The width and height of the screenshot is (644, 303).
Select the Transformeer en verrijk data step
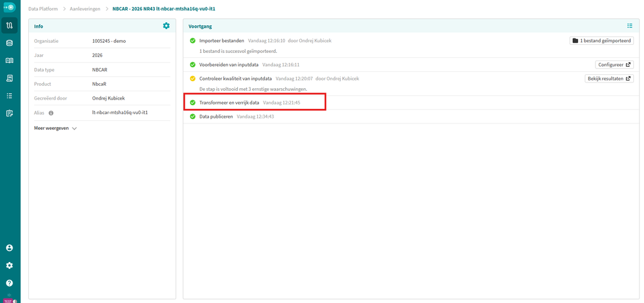click(x=255, y=103)
